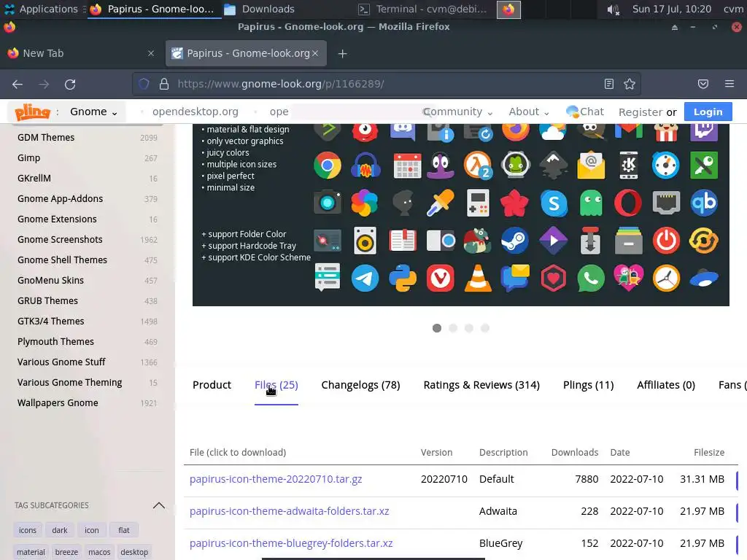747x560 pixels.
Task: Open the Ratings & Reviews (314) tab
Action: click(481, 385)
